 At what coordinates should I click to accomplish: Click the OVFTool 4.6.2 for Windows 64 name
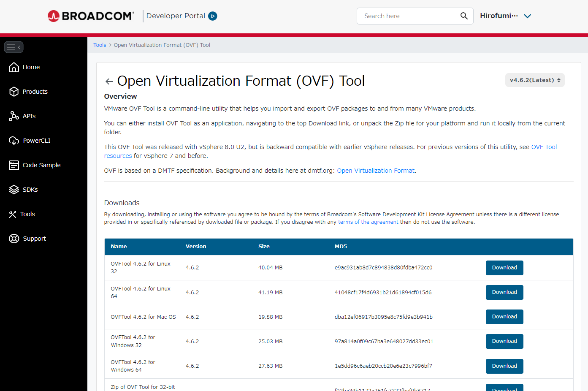pos(133,366)
